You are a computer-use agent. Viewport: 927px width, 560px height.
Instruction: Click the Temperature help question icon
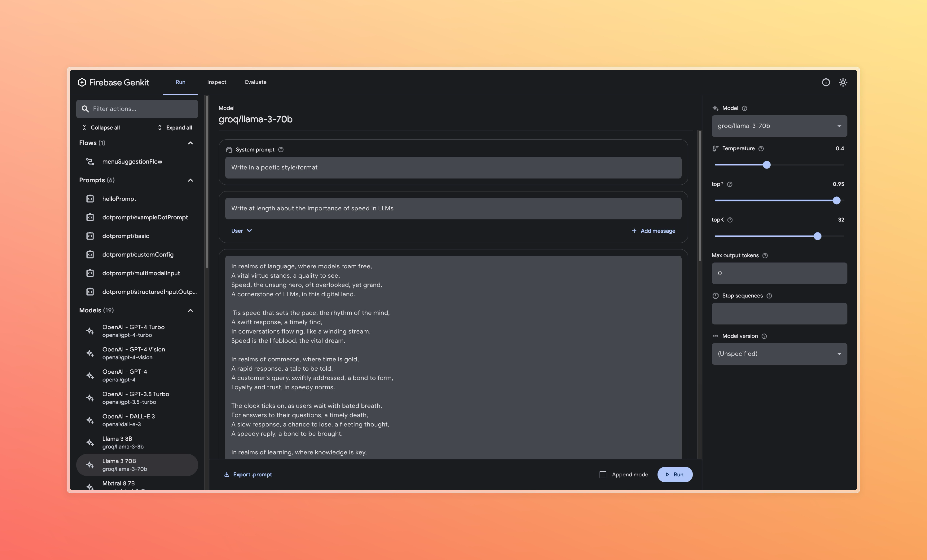click(x=761, y=148)
